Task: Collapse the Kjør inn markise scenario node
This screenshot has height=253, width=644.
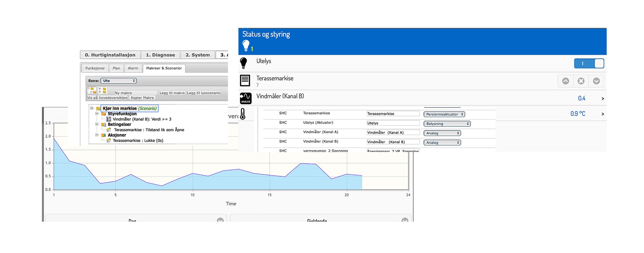Action: pyautogui.click(x=91, y=108)
